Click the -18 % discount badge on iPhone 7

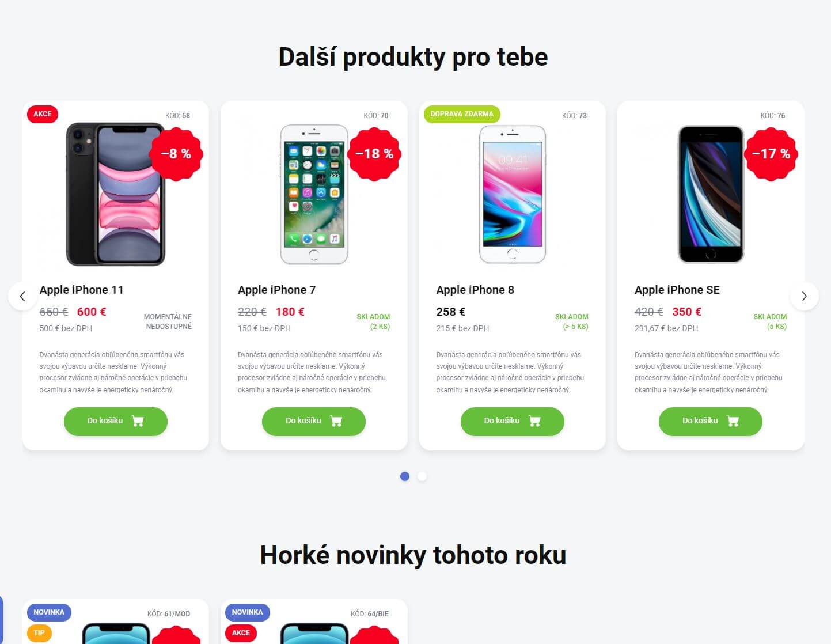tap(374, 154)
